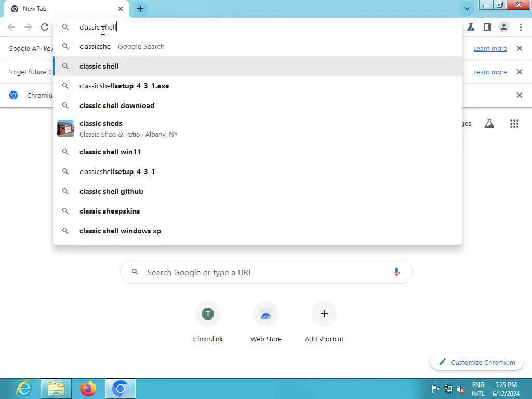
Task: Open Search Labs flask icon on page
Action: pos(489,124)
